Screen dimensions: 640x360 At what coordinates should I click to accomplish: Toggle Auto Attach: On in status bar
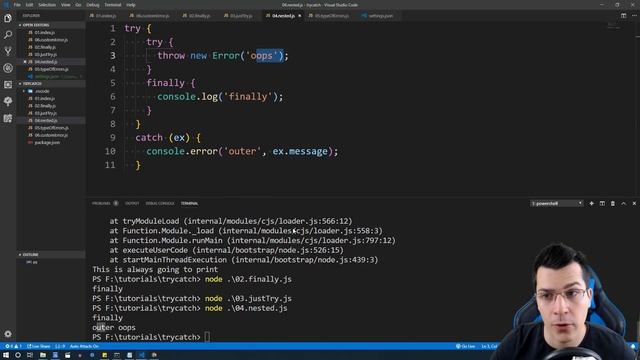point(84,346)
